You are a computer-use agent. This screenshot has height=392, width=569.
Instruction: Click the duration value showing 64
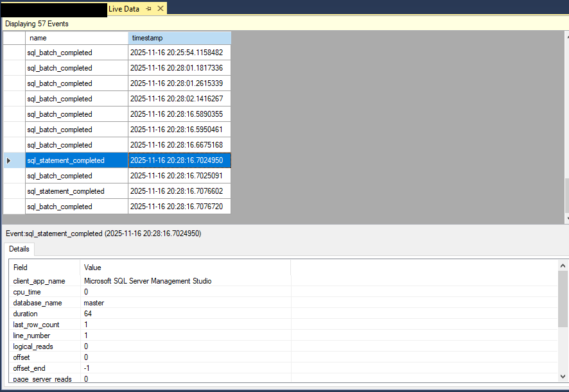click(87, 314)
